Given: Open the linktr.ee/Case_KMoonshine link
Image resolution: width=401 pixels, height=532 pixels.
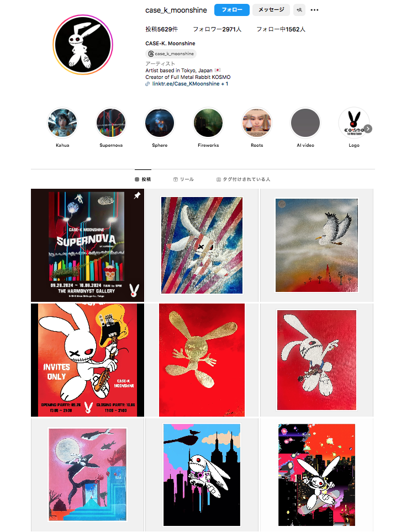Looking at the screenshot, I should 187,84.
